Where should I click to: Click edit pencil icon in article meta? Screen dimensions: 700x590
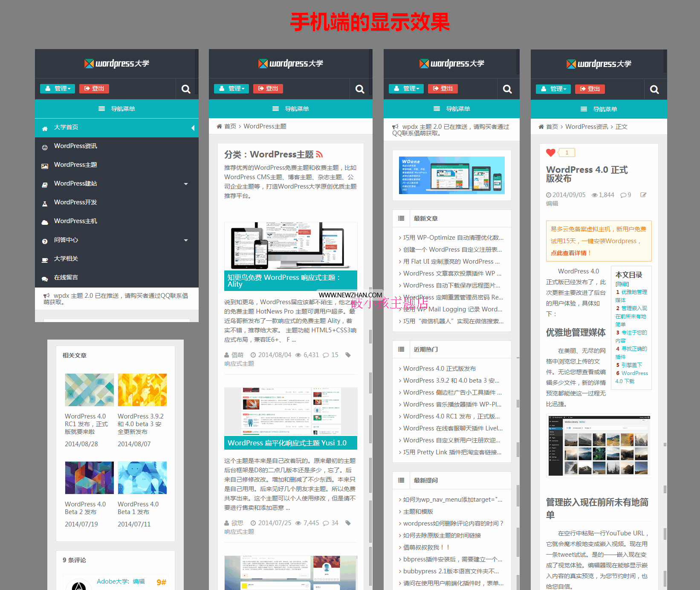pos(643,195)
